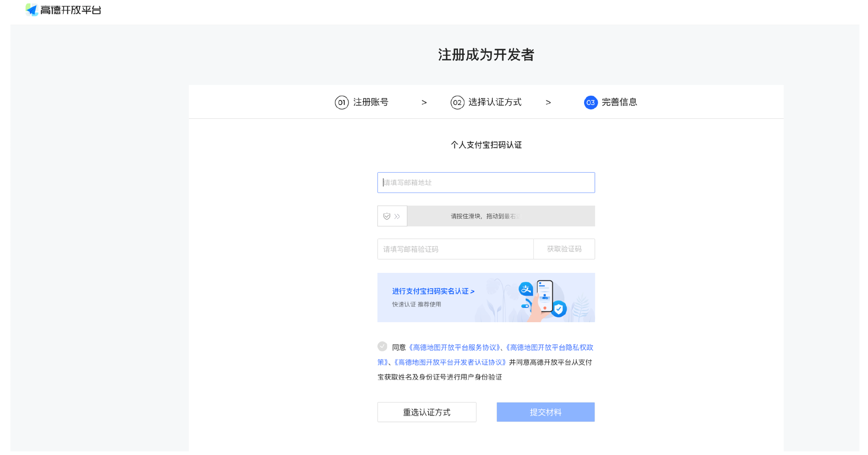Click the phone illustration in the Alipay banner
Viewport: 868px width, 455px height.
[544, 296]
